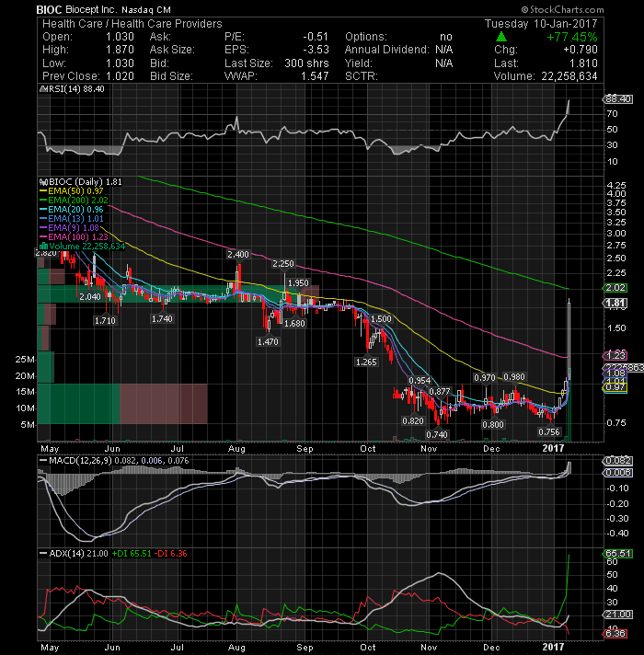Click the 0.082 MACD axis tag
The image size is (644, 655).
click(617, 461)
